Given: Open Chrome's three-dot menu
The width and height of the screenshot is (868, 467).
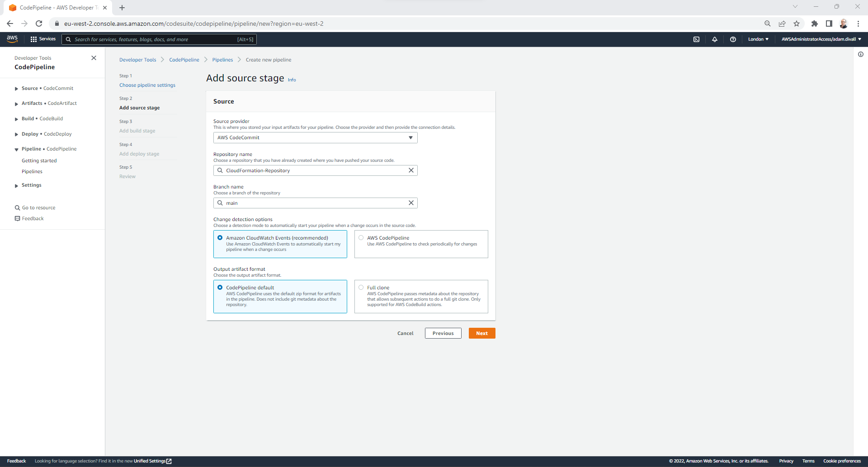Looking at the screenshot, I should [x=858, y=24].
